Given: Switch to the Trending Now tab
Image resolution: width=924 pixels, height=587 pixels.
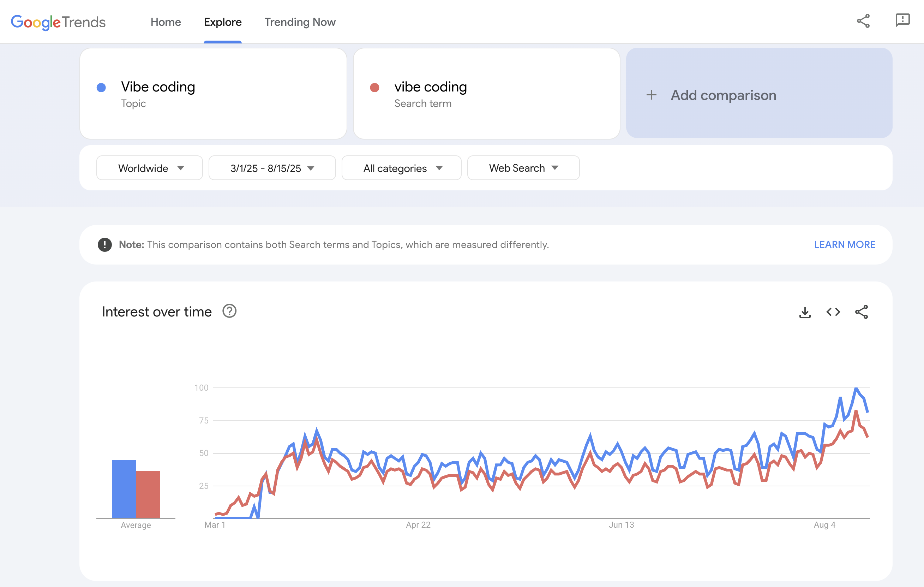Looking at the screenshot, I should (300, 22).
